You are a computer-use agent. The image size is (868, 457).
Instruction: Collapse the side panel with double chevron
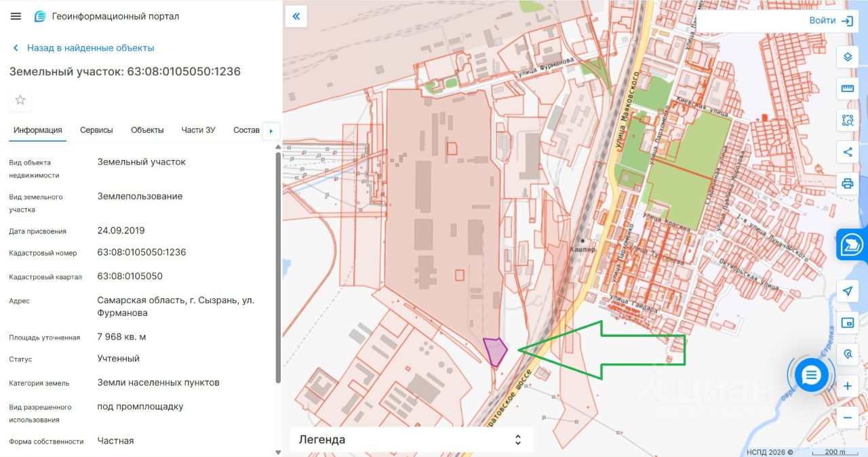tap(296, 16)
